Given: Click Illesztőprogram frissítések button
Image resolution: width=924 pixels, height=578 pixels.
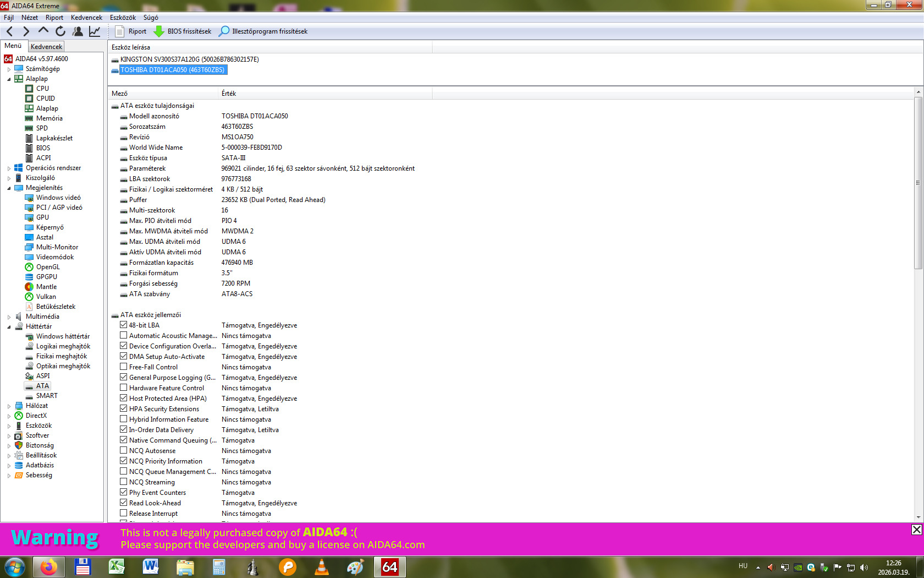Looking at the screenshot, I should [263, 31].
